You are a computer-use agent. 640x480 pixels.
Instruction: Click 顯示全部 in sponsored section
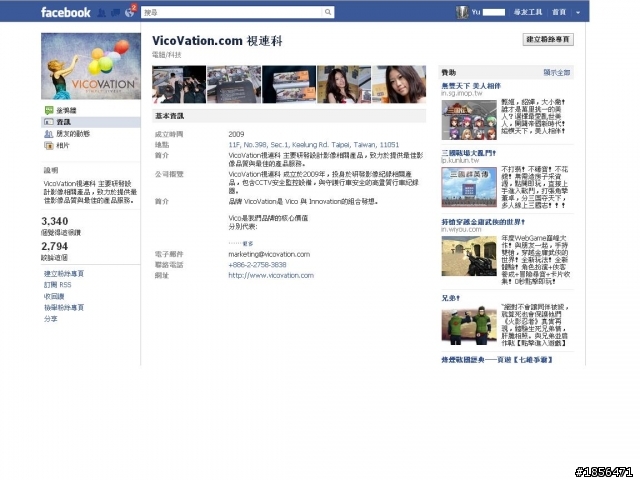click(557, 72)
